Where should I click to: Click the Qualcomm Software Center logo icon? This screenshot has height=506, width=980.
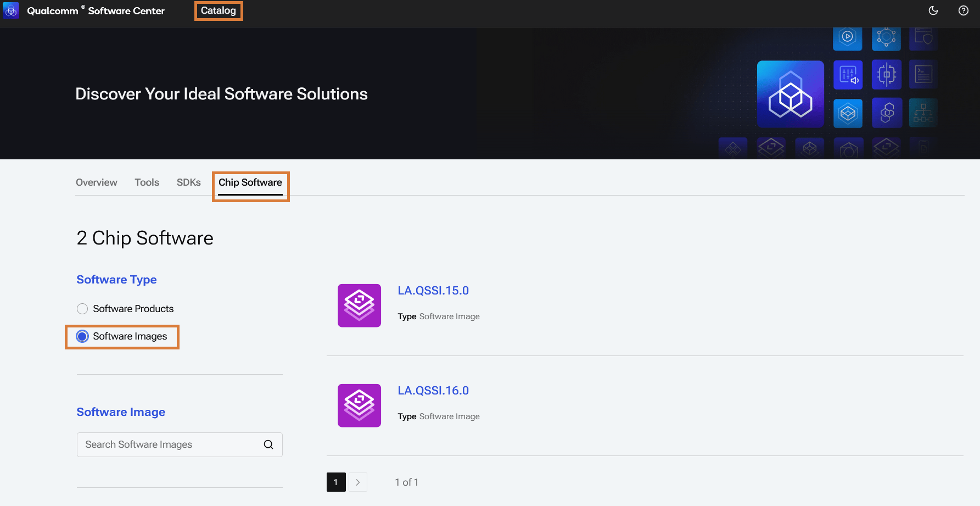pos(11,10)
